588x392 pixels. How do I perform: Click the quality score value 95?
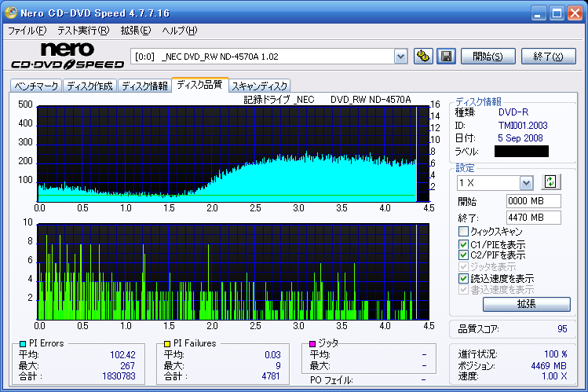tap(562, 329)
